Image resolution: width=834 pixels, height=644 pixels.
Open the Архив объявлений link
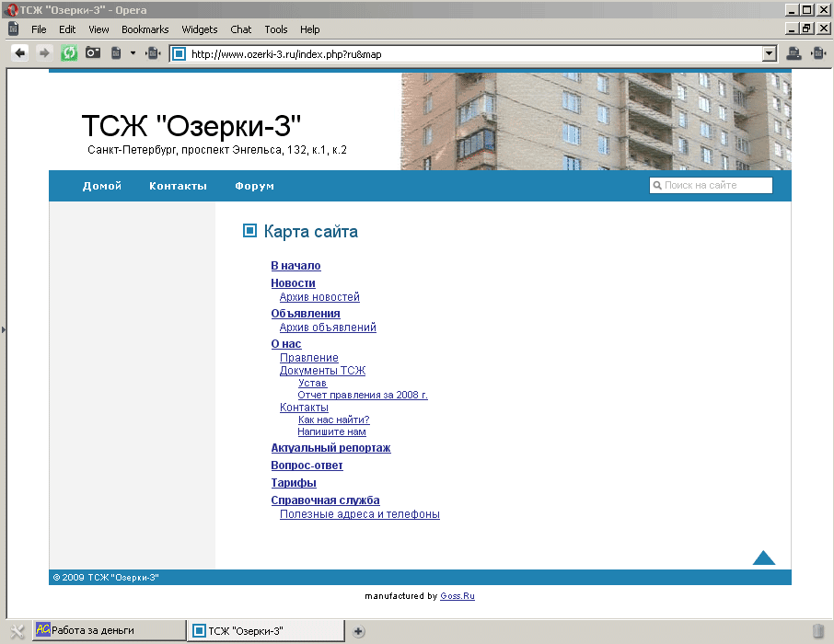(328, 327)
